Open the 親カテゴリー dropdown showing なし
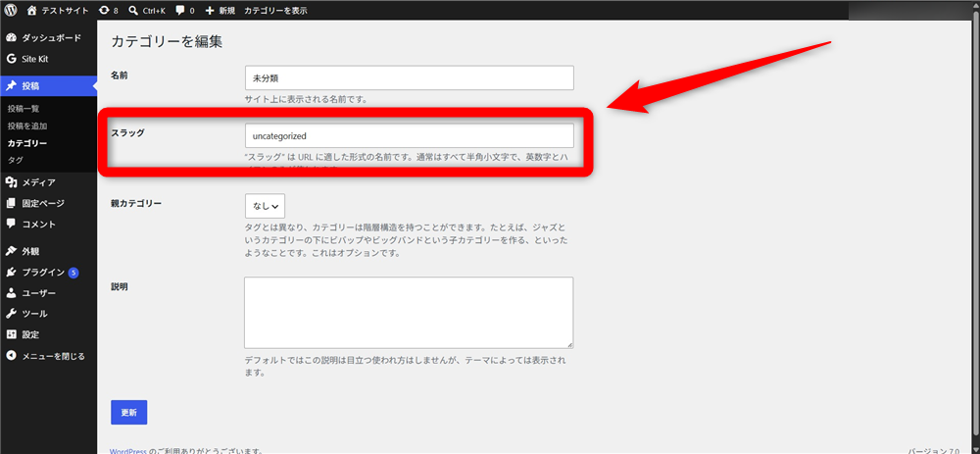The width and height of the screenshot is (980, 454). 265,206
